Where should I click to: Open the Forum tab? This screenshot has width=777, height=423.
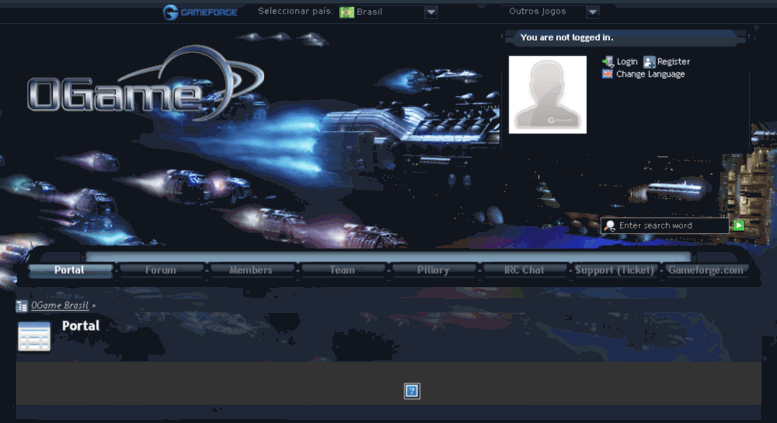tap(161, 270)
